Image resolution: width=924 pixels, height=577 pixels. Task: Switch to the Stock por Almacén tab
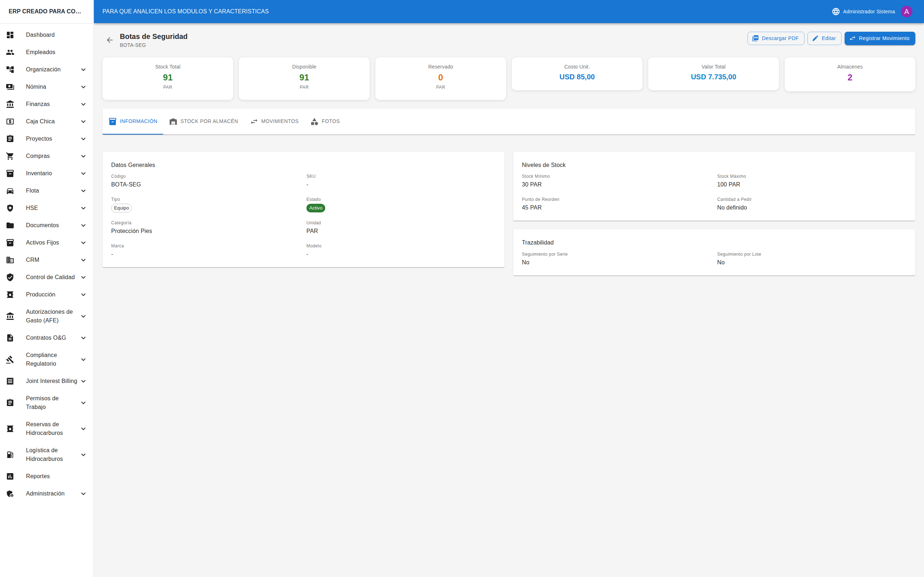pos(204,122)
